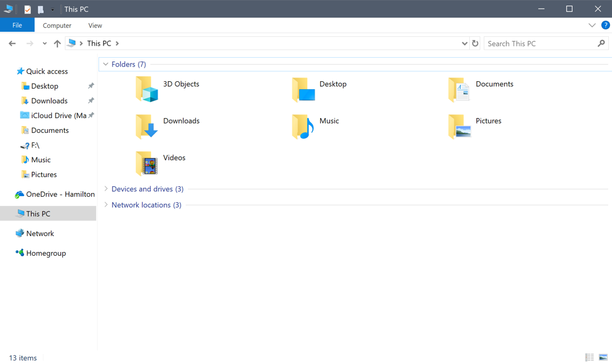Screen dimensions: 612x364
Task: Open the Computer ribbon tab
Action: click(57, 25)
